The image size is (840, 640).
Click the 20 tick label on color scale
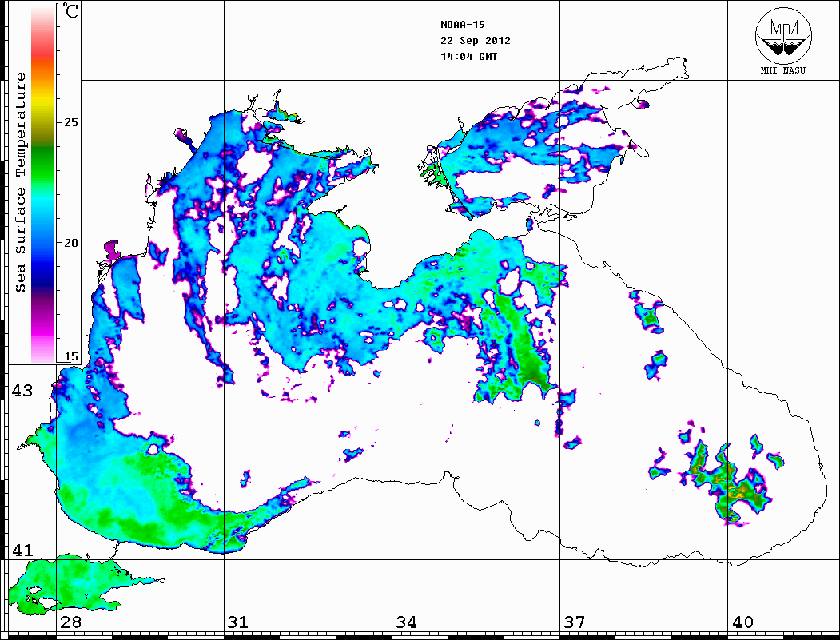70,243
